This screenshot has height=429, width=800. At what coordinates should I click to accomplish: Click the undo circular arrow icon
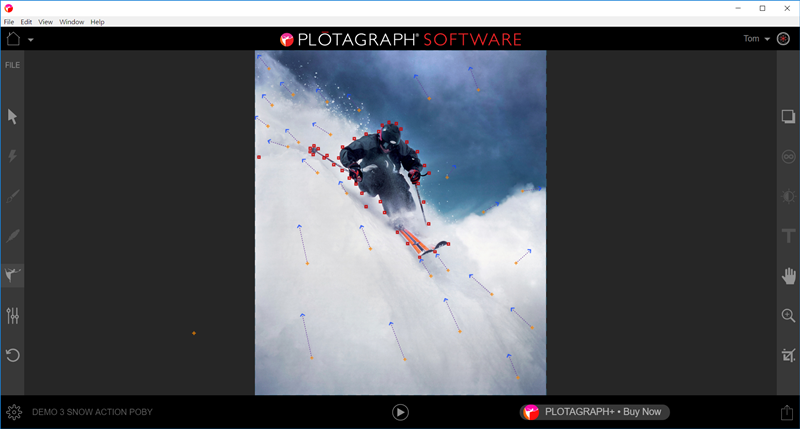12,355
